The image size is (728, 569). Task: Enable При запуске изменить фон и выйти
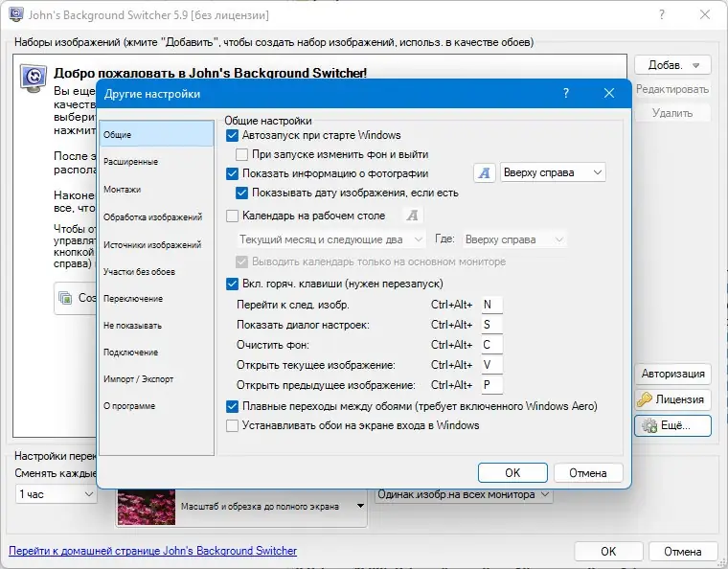[x=242, y=154]
